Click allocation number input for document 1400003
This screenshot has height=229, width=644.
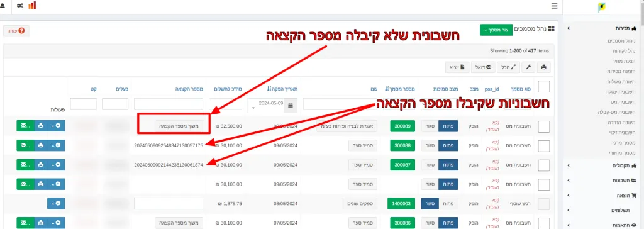pos(169,203)
